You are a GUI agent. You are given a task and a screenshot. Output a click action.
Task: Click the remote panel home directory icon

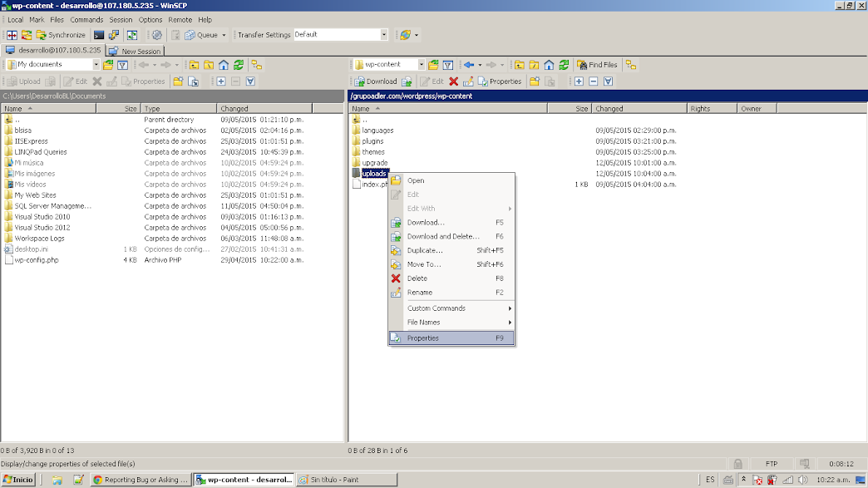pyautogui.click(x=550, y=65)
